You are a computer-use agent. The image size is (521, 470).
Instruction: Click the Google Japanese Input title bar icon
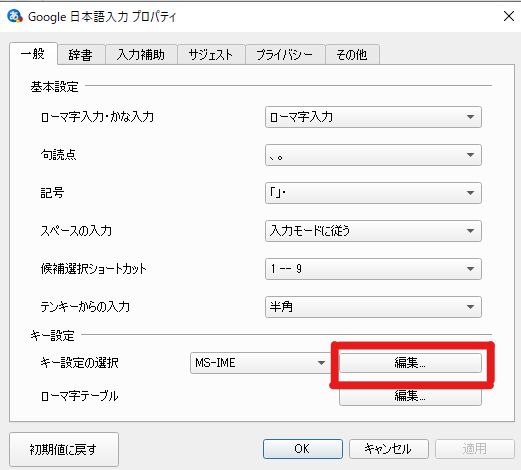click(15, 16)
